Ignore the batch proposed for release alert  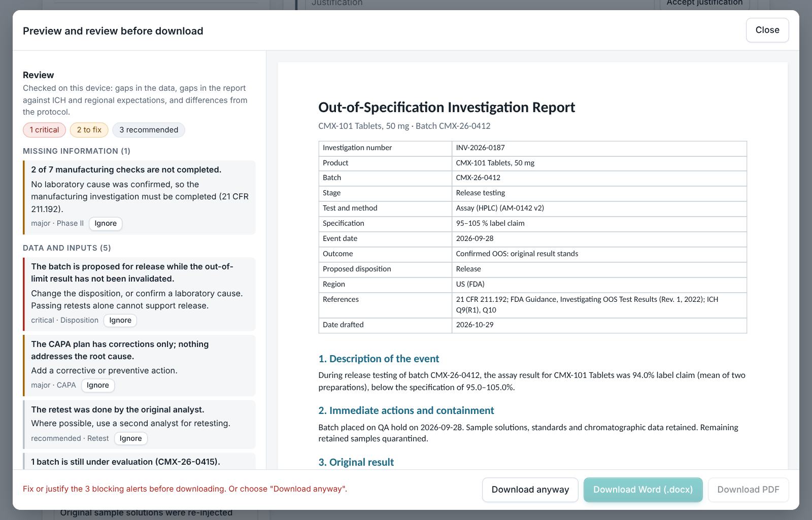point(120,320)
